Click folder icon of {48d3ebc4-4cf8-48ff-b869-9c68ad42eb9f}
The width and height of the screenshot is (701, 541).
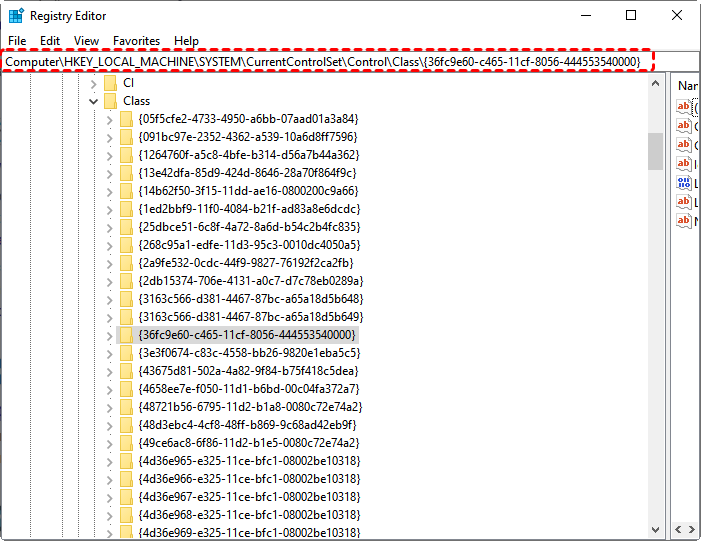[x=127, y=425]
